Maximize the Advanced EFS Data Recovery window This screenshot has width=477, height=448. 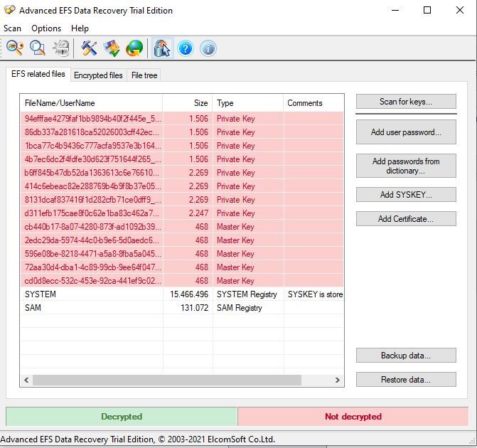427,10
